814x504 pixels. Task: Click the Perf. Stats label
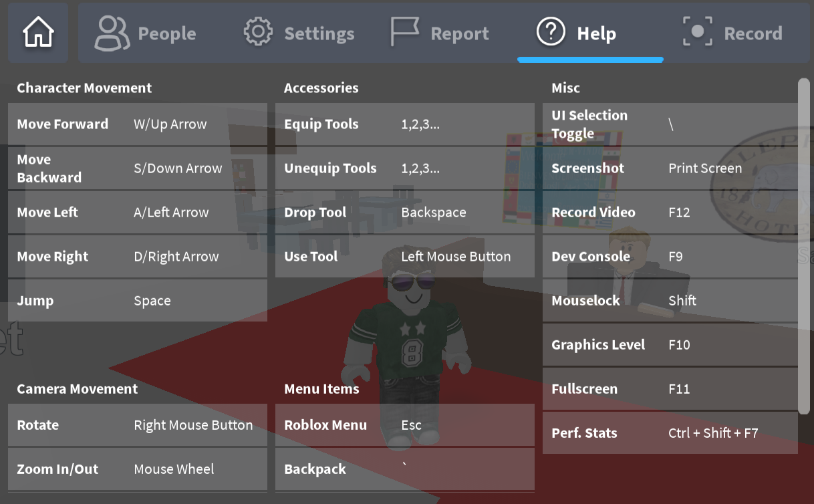click(x=584, y=433)
